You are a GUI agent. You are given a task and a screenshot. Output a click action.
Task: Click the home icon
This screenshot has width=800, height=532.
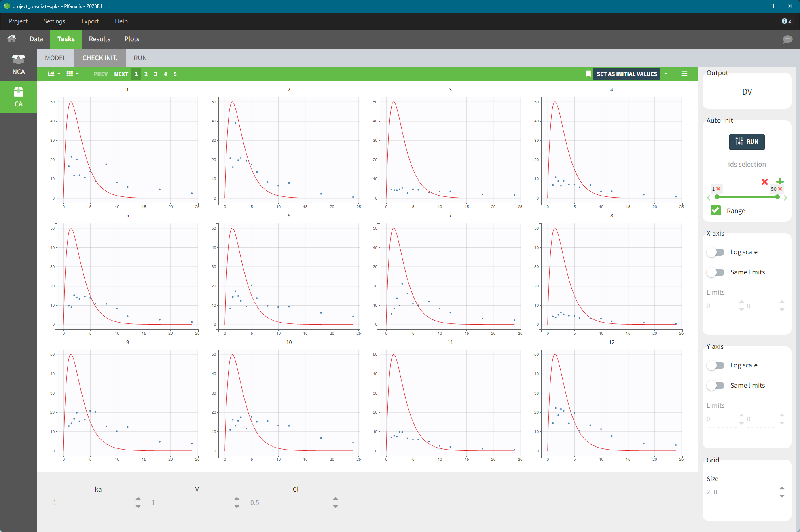pos(12,39)
